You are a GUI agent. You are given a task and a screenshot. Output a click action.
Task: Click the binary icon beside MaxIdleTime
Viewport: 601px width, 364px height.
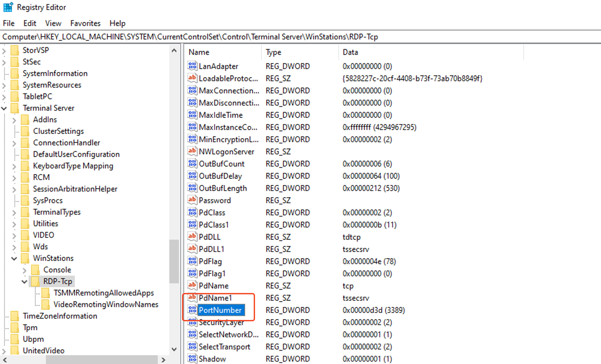coord(192,115)
